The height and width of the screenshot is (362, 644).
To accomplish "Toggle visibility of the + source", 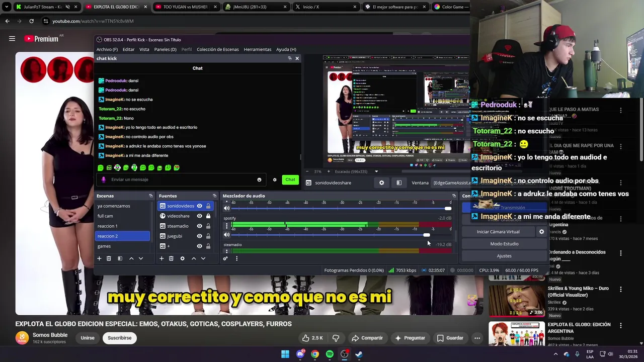I will (199, 246).
